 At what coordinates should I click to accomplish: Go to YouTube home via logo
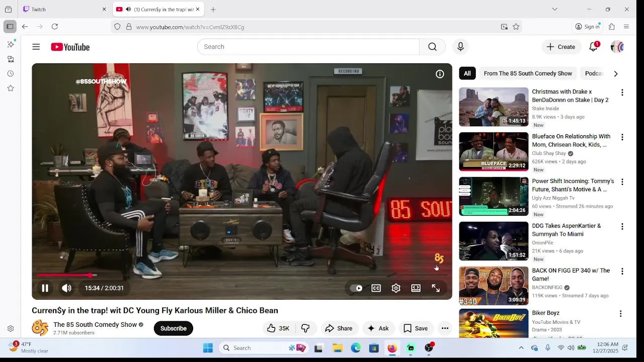(70, 47)
